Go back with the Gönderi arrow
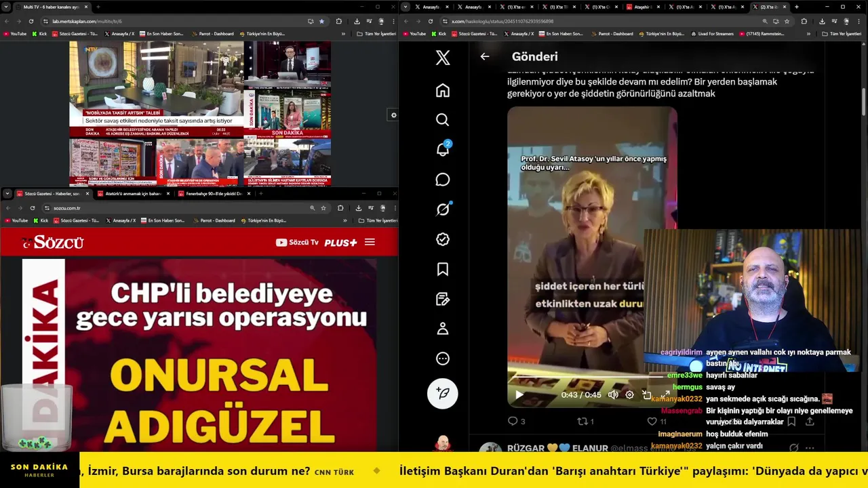The height and width of the screenshot is (488, 868). click(485, 57)
